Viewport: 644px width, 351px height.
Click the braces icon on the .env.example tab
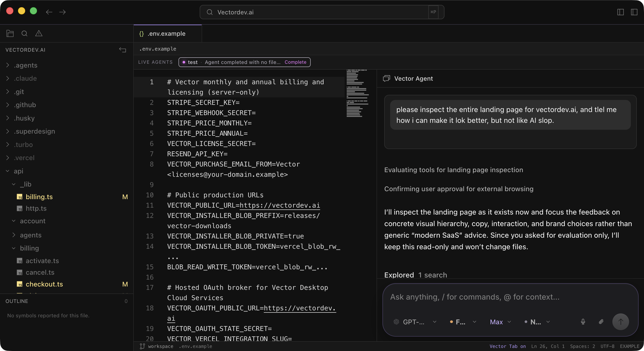point(141,34)
